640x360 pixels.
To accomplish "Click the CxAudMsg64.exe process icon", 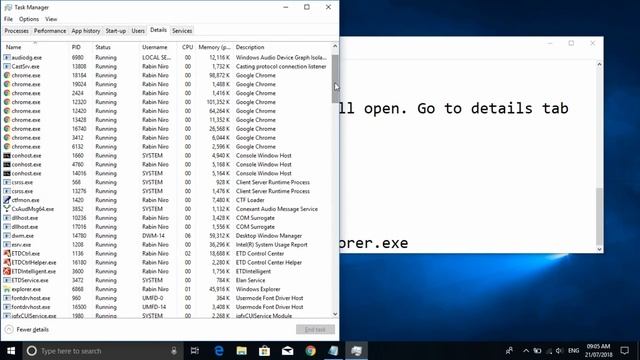I will pos(7,209).
